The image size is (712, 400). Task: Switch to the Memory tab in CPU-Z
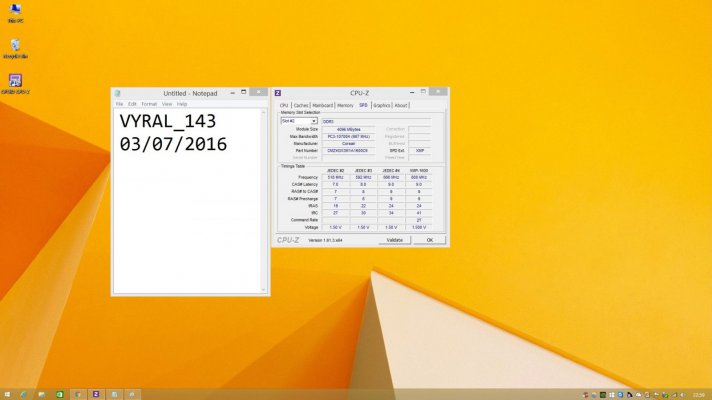[x=345, y=105]
